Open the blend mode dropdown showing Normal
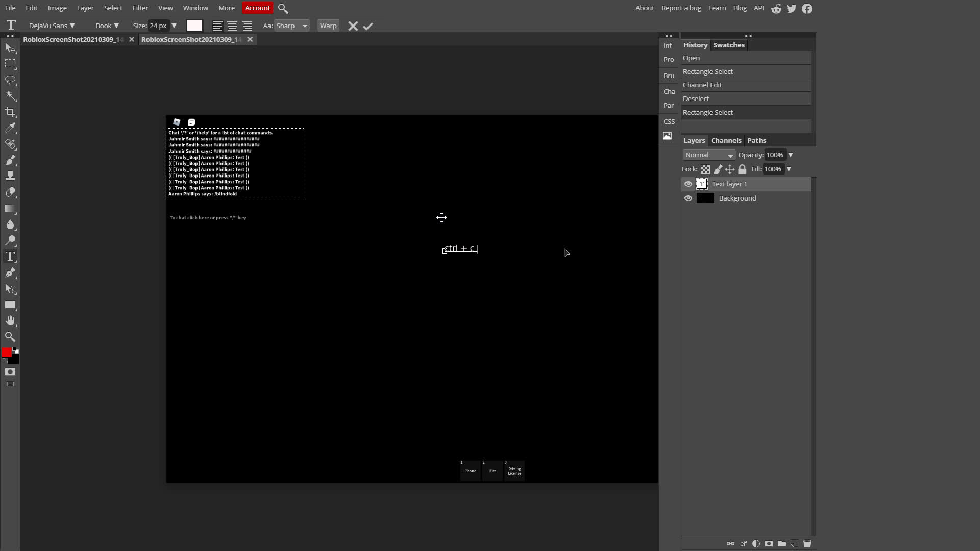The width and height of the screenshot is (980, 551). pyautogui.click(x=708, y=155)
